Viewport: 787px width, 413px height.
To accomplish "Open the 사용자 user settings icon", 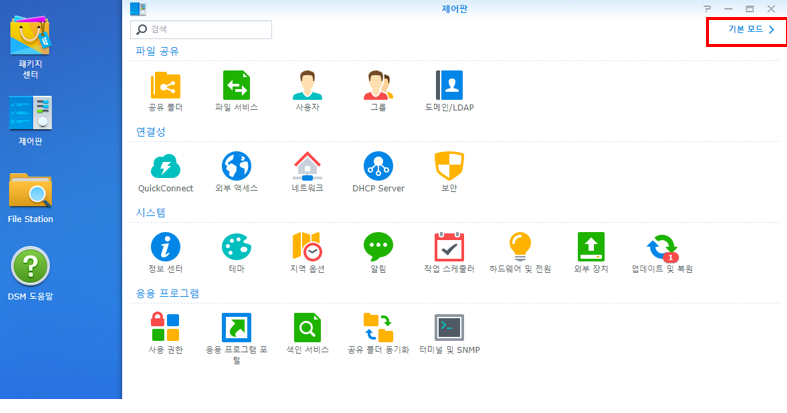I will (x=307, y=85).
